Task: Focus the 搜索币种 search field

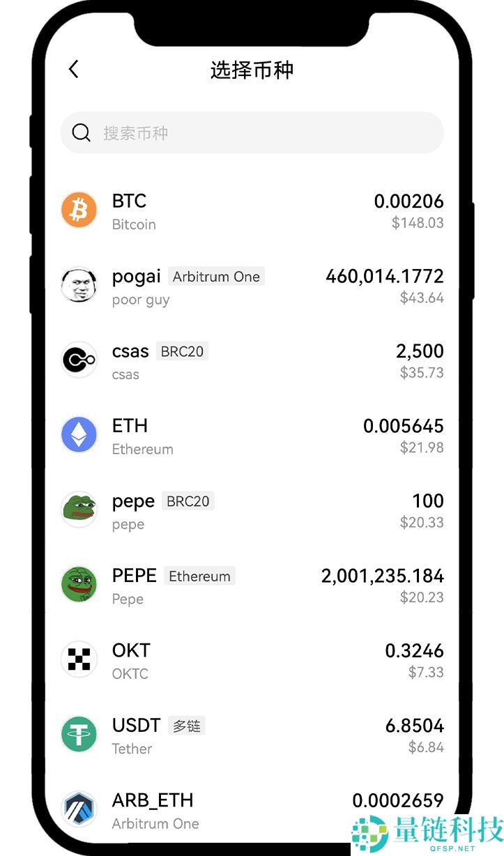Action: click(x=265, y=132)
